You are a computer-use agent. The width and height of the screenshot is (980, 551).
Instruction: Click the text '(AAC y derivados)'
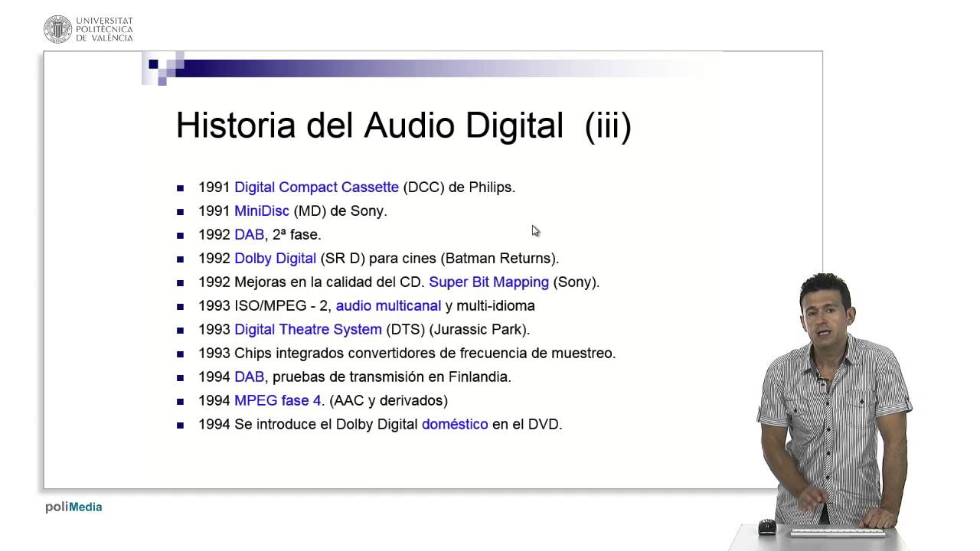[388, 401]
